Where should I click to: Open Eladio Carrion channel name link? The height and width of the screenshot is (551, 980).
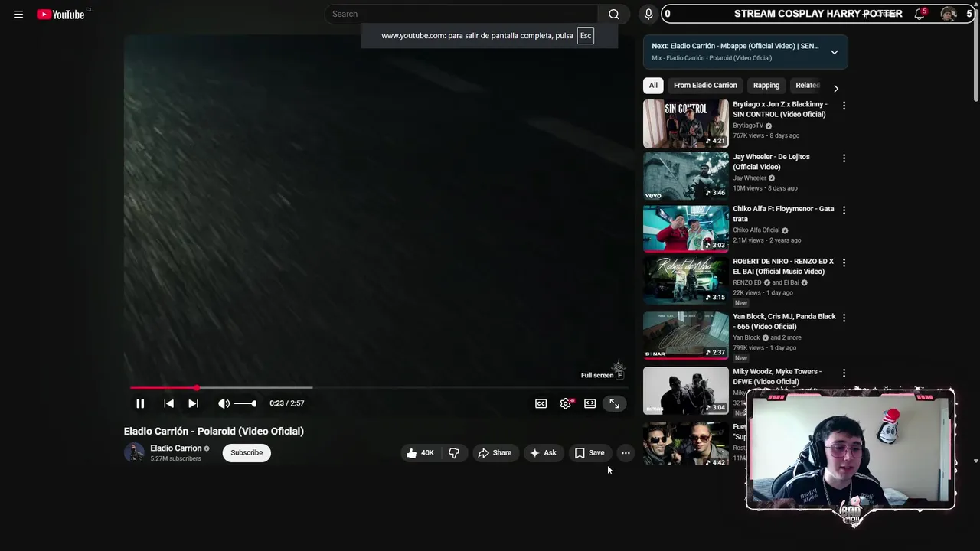pyautogui.click(x=175, y=448)
